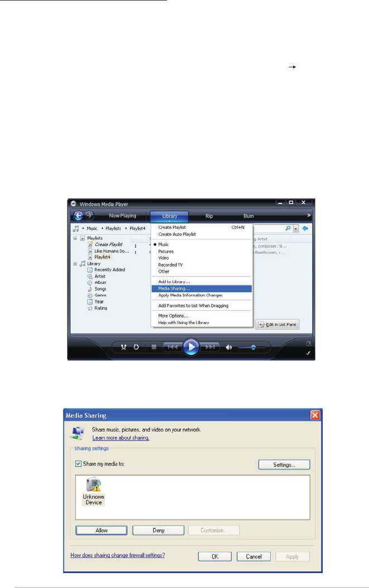This screenshot has width=369, height=588.
Task: Click the Allow button
Action: pos(102,530)
